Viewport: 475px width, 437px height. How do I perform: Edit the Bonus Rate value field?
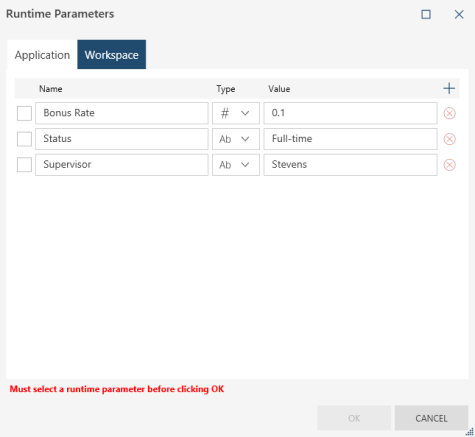[350, 113]
